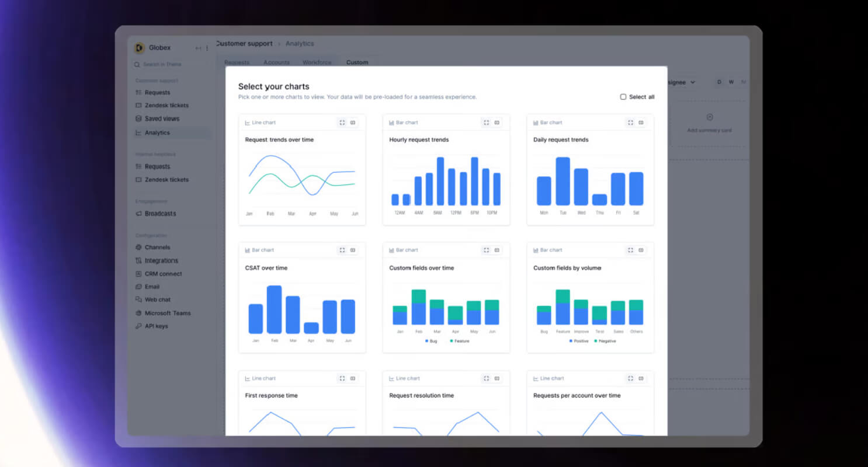Click the split-view icon on CSAT over time
The width and height of the screenshot is (868, 467).
353,250
